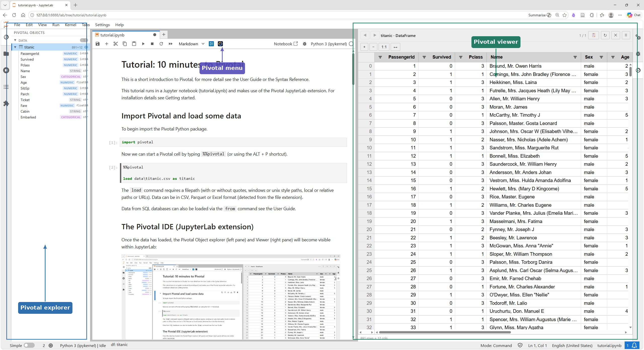
Task: Open the notebook debugger bug icon
Action: (305, 44)
